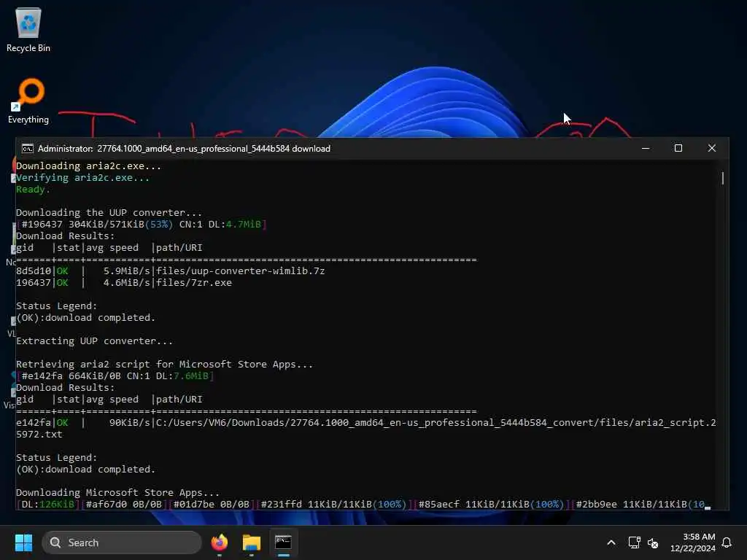Click the '90KiB/s' speed value
This screenshot has width=747, height=560.
point(129,422)
